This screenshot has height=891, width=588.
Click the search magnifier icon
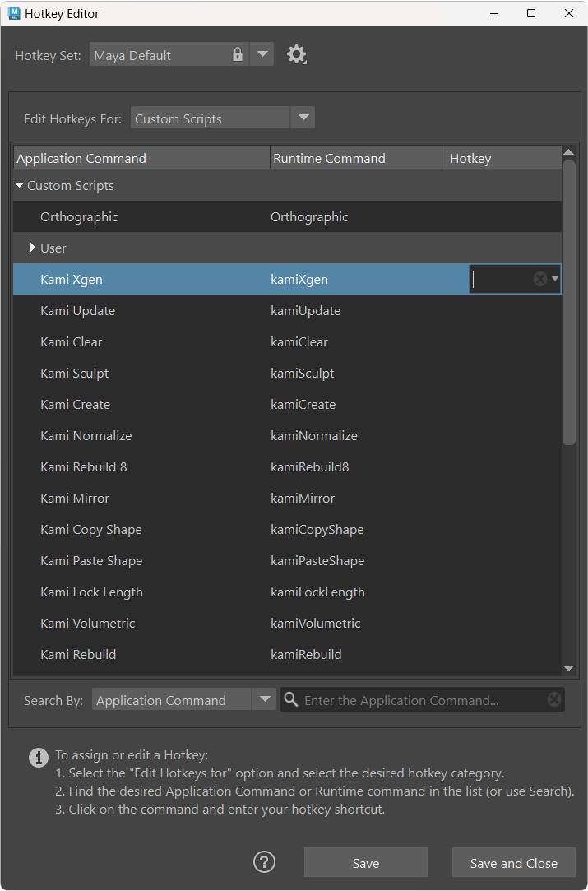click(291, 699)
